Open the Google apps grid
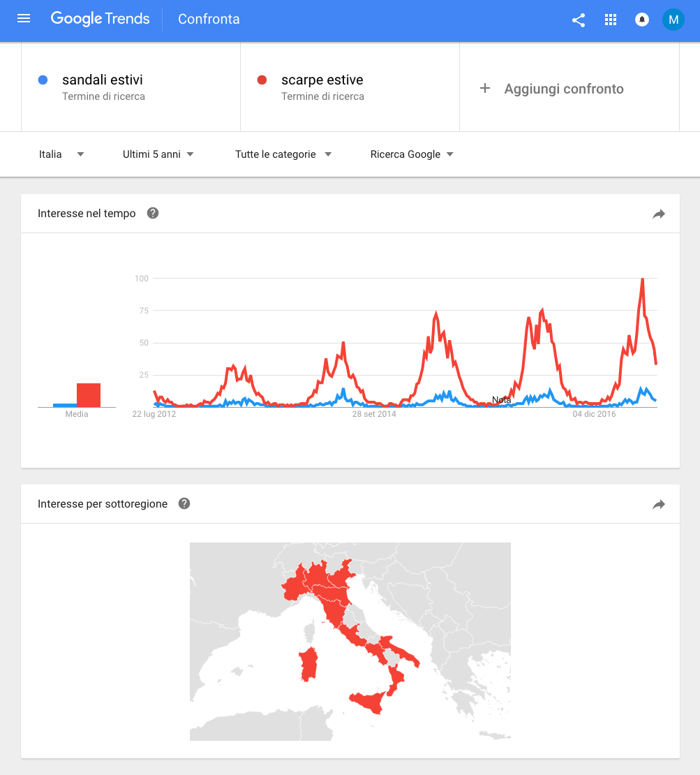Viewport: 700px width, 775px height. (611, 20)
